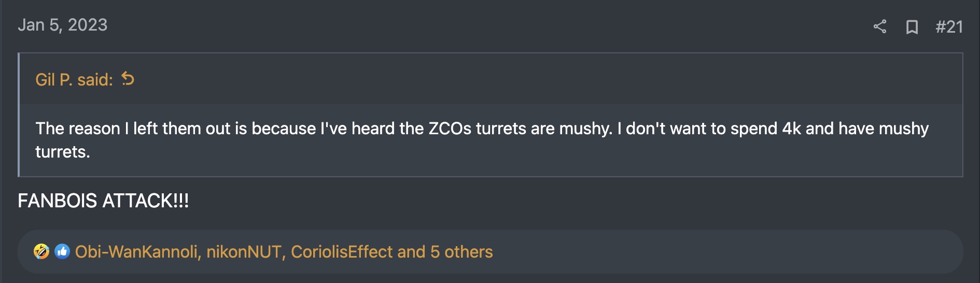This screenshot has width=980, height=283.
Task: Click the Jan 5, 2023 post date
Action: pyautogui.click(x=63, y=25)
